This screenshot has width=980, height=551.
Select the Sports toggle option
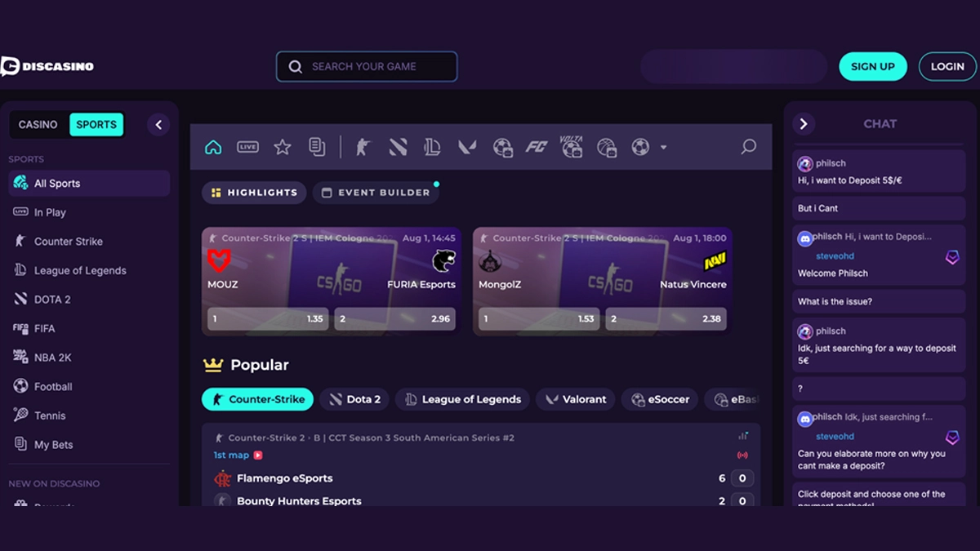pos(96,125)
